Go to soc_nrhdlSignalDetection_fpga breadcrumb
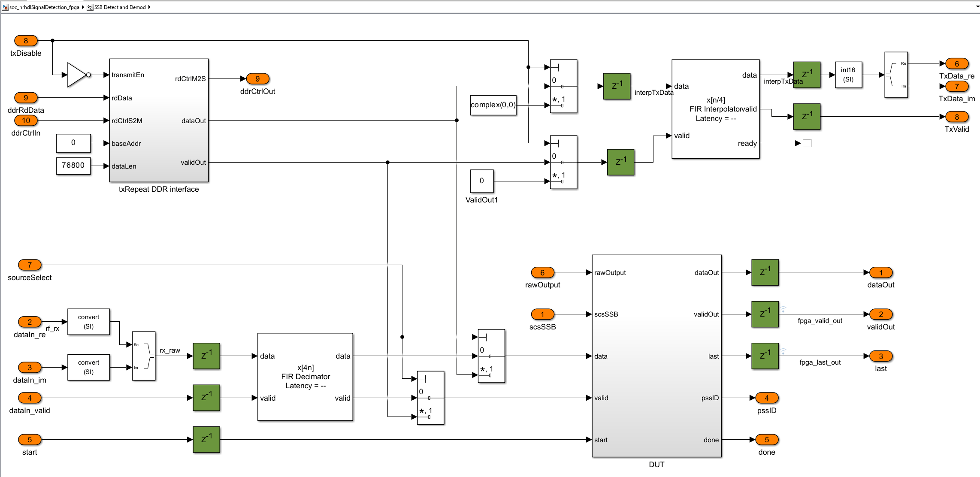The height and width of the screenshot is (477, 980). 44,7
